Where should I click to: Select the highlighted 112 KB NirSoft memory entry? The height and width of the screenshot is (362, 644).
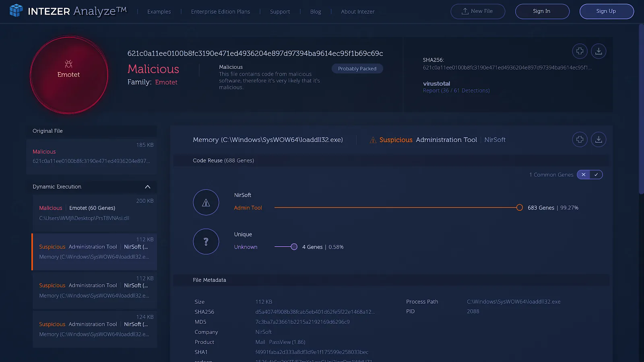point(95,252)
